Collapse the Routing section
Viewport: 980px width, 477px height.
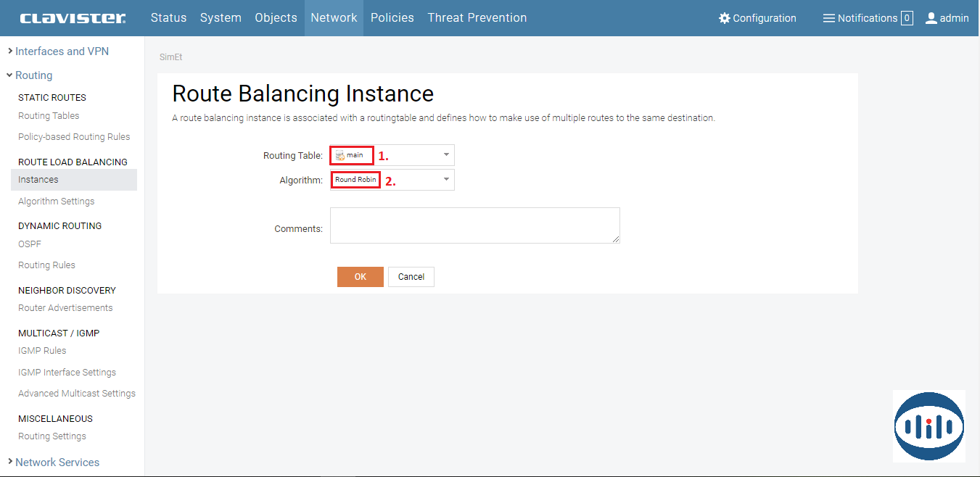tap(33, 75)
